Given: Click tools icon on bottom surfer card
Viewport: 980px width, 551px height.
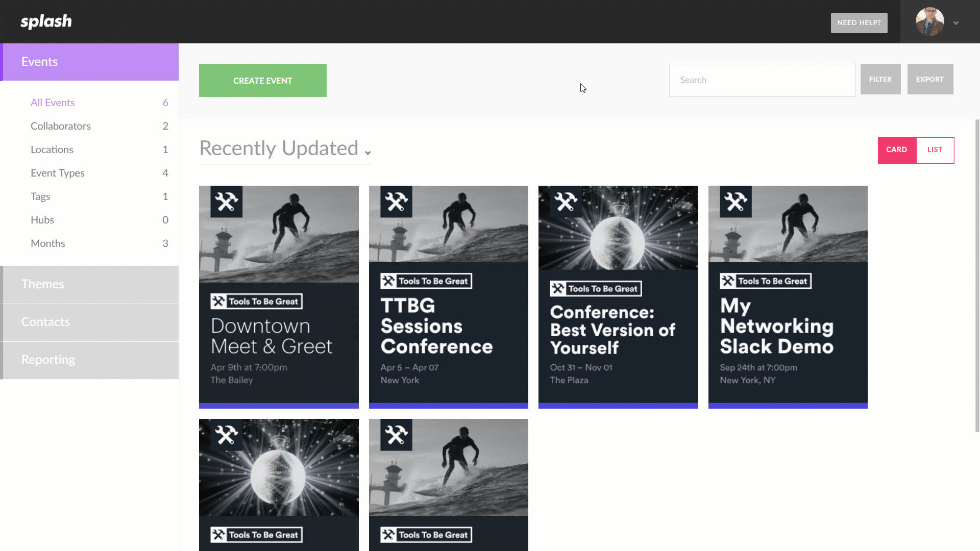Looking at the screenshot, I should pyautogui.click(x=396, y=435).
